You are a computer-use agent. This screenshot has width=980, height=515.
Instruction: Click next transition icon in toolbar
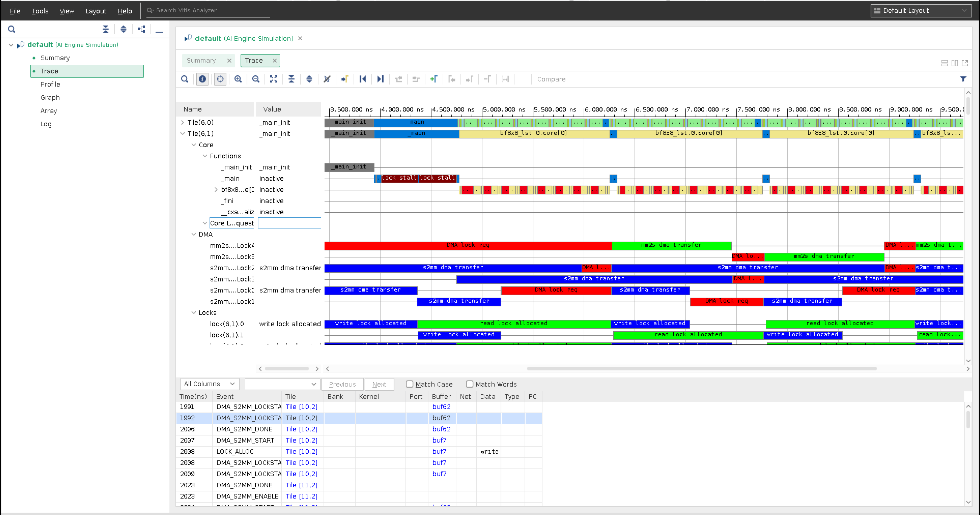tap(416, 79)
